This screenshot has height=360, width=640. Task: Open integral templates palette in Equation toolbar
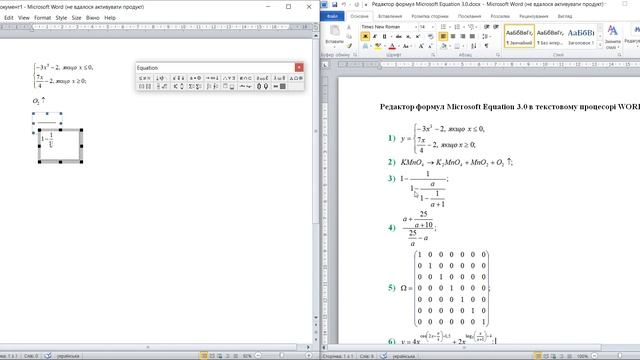(212, 87)
